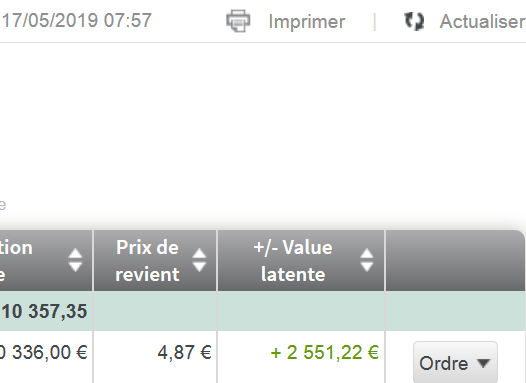Image resolution: width=526 pixels, height=383 pixels.
Task: Click the printer icon
Action: click(x=238, y=21)
